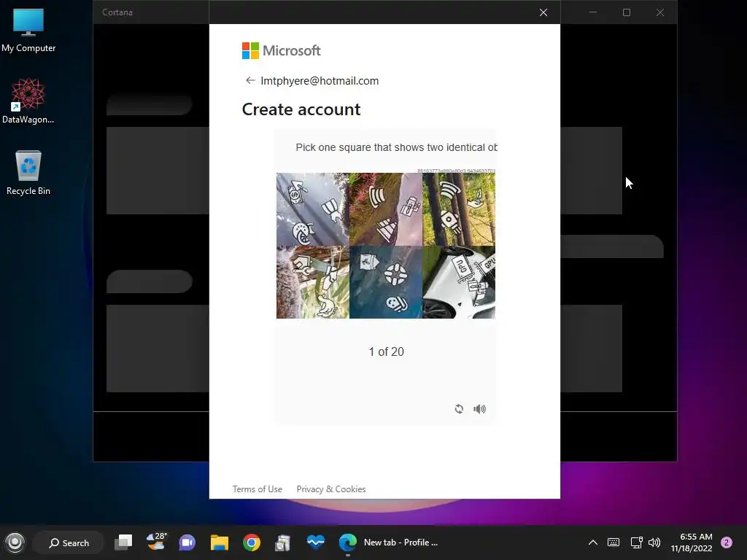Switch to Edge New tab - Profile window
747x560 pixels.
[389, 542]
